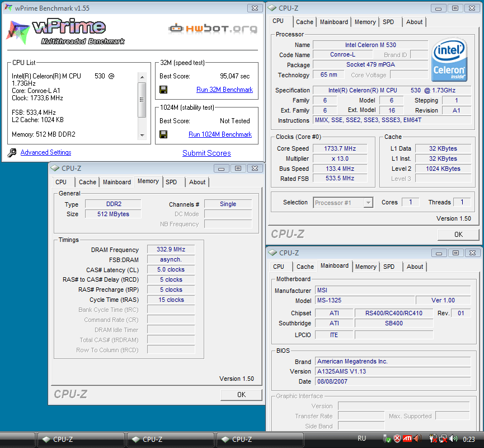Click the CPU-Z title icon of the Mainboard window
Image resolution: width=484 pixels, height=448 pixels.
(x=272, y=253)
